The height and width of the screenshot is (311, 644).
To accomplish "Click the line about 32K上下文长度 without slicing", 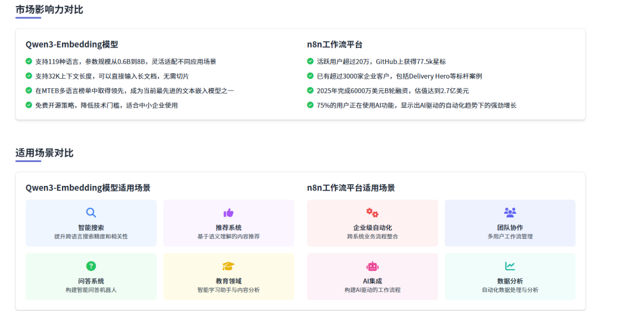I will tap(112, 76).
